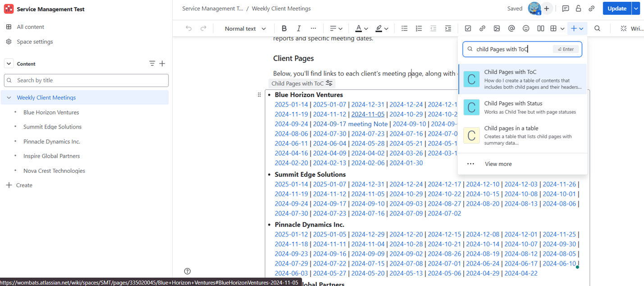Toggle italic formatting

(298, 28)
